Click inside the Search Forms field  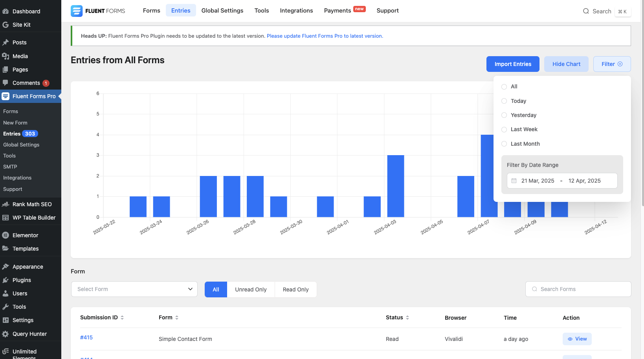coord(578,289)
